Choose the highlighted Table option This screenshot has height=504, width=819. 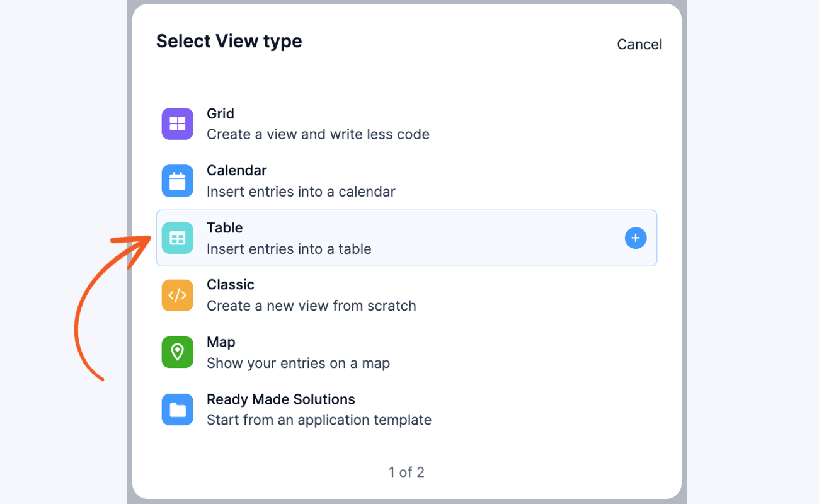pos(406,238)
